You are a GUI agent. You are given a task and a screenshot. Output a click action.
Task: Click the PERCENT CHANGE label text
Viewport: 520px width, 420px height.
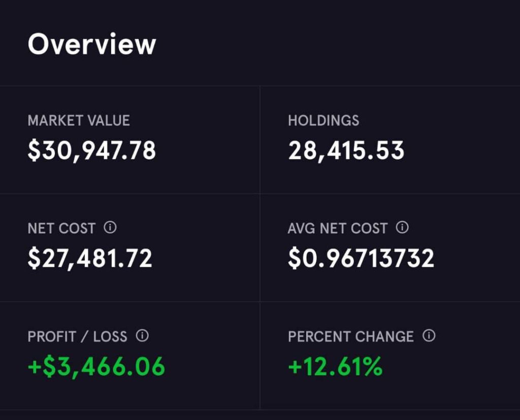(351, 336)
